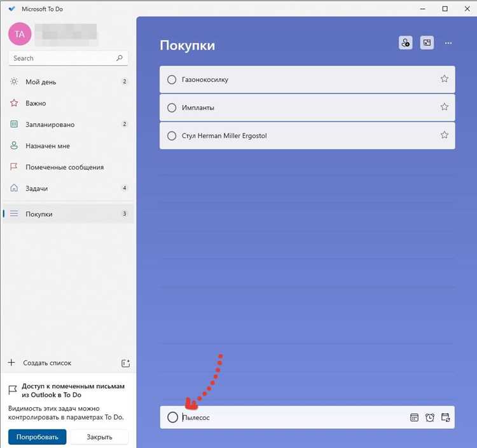Open the Стул Herman Miller Ergostol task details
Viewport: 477px width, 448px height.
point(307,135)
